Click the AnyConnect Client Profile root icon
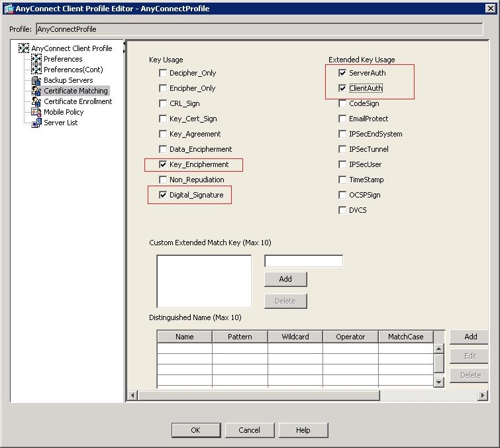500x448 pixels. 24,48
